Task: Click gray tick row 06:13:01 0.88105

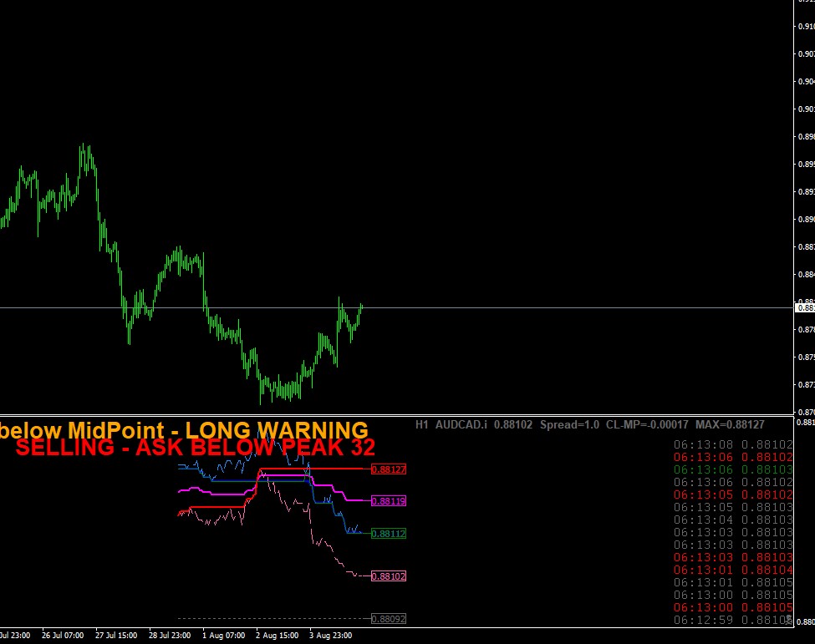Action: click(x=733, y=582)
